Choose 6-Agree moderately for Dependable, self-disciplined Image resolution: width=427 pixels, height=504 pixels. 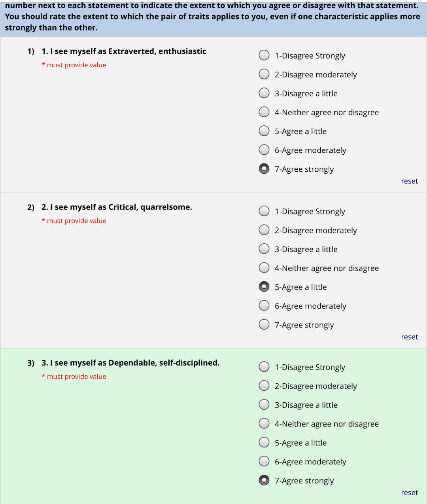[x=264, y=462]
